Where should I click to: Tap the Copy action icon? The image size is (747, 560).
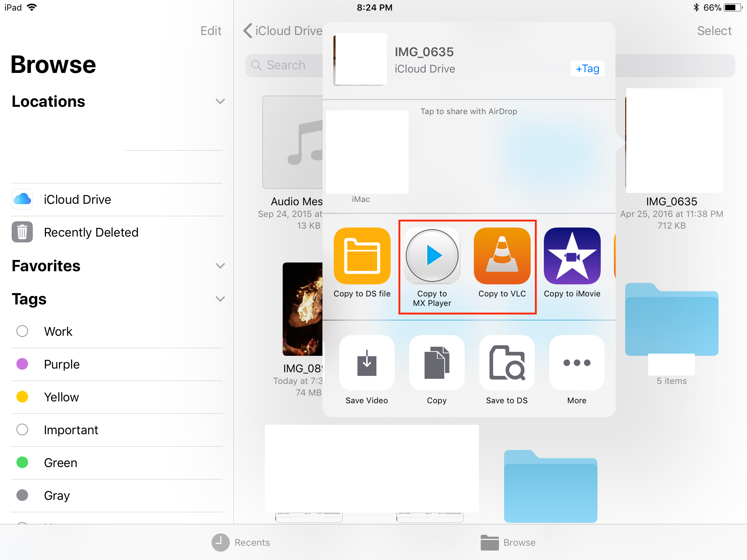[x=437, y=363]
